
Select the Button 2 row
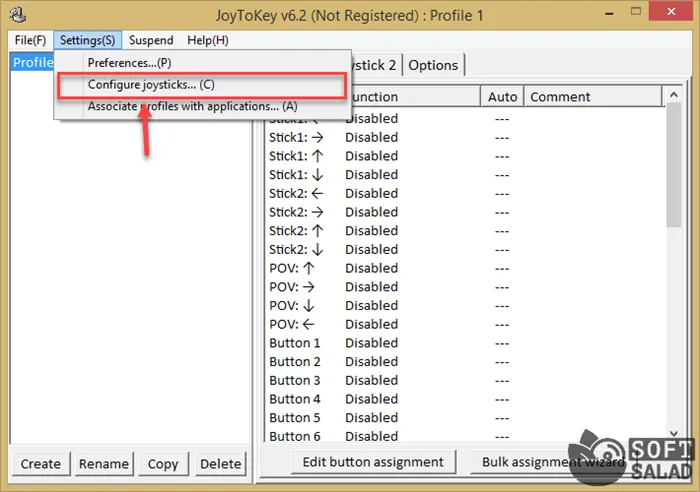point(464,363)
